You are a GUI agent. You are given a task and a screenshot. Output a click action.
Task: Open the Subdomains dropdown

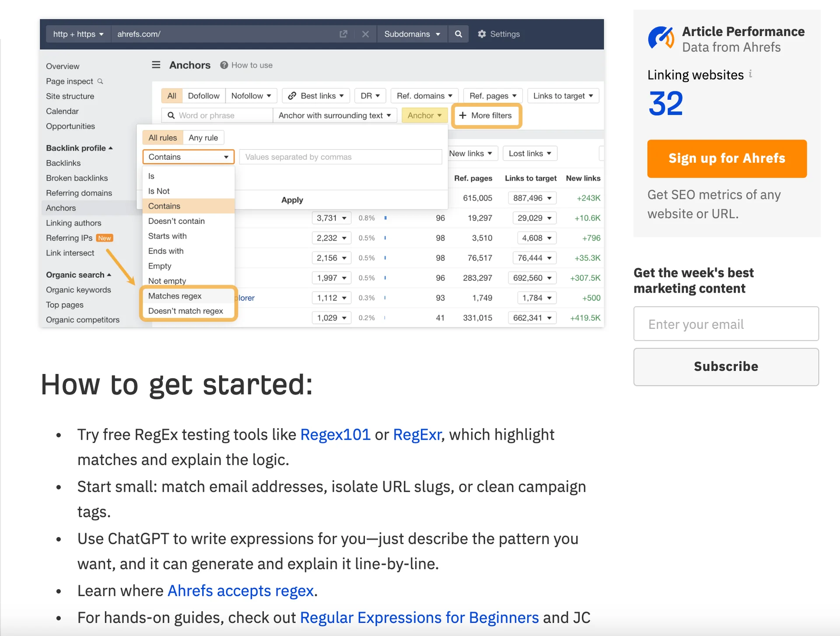(412, 34)
